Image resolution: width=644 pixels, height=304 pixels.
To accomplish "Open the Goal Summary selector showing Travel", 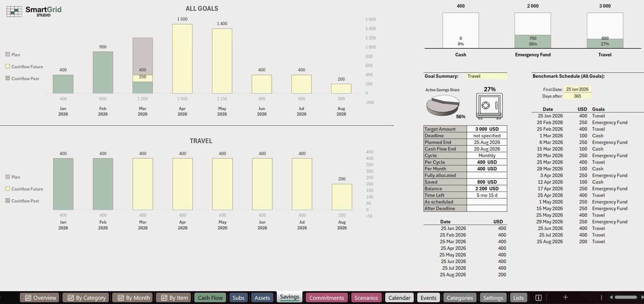I will tap(486, 76).
